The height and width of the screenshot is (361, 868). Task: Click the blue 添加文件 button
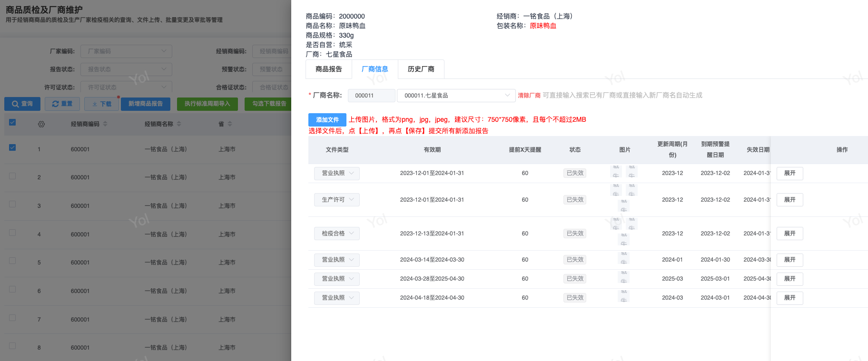click(x=327, y=120)
